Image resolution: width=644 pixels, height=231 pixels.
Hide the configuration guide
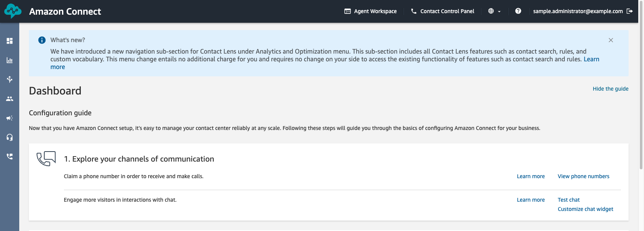611,89
